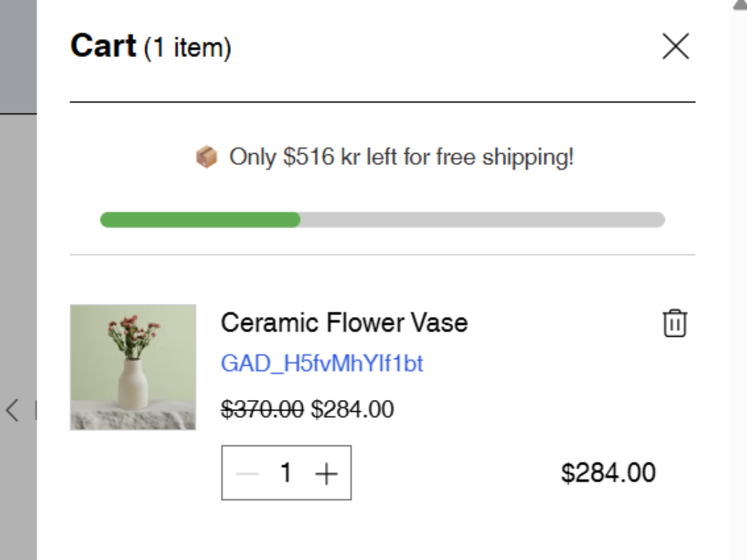Click the line total right of the quantity stepper
Viewport: 747px width, 560px height.
pos(608,473)
